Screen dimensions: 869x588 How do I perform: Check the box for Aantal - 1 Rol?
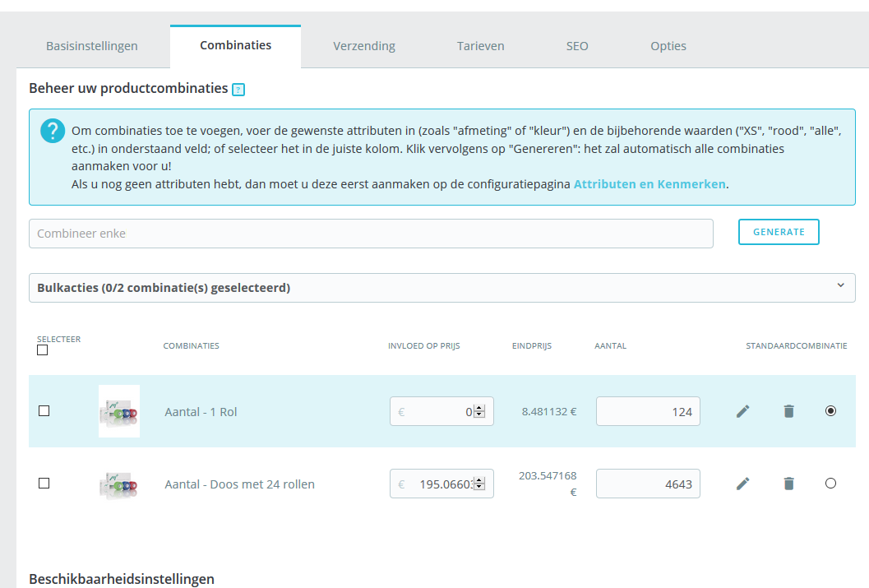point(44,410)
